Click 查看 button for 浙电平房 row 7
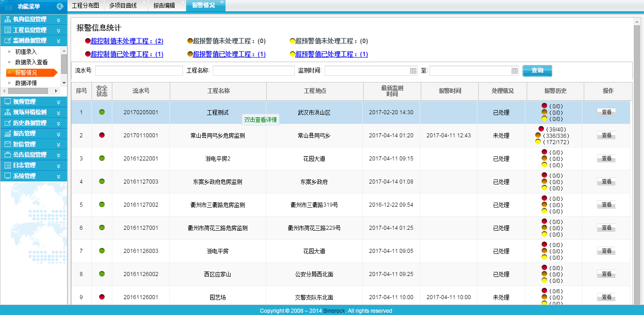This screenshot has height=315, width=644. coord(606,251)
